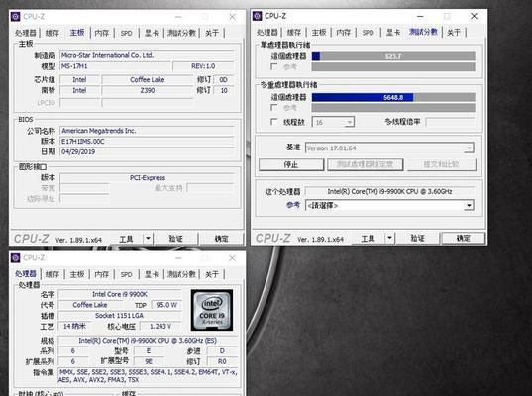
Task: Click 确定 button in mainboard window
Action: 221,239
